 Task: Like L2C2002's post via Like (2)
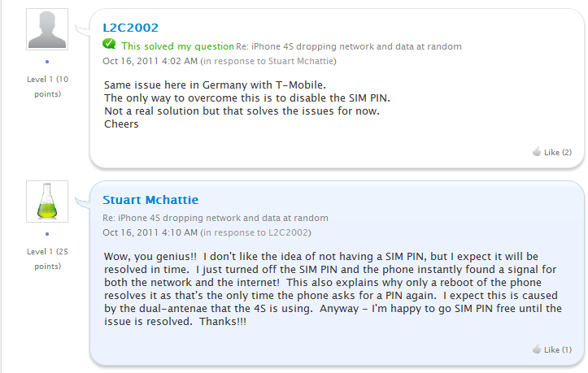click(558, 152)
